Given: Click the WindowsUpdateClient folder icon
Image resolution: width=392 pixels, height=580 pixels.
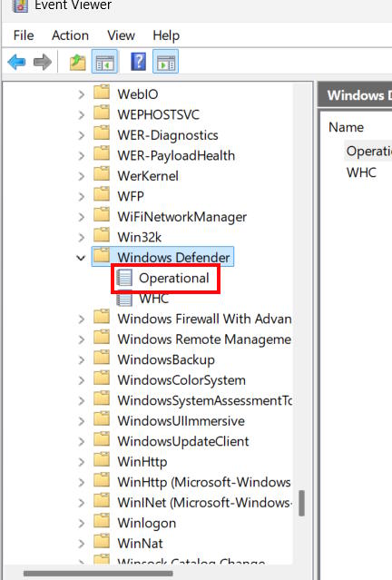Looking at the screenshot, I should click(102, 440).
